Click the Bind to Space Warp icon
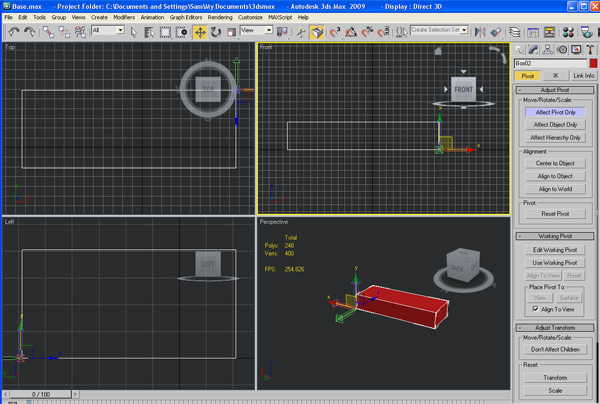600x404 pixels. [80, 32]
